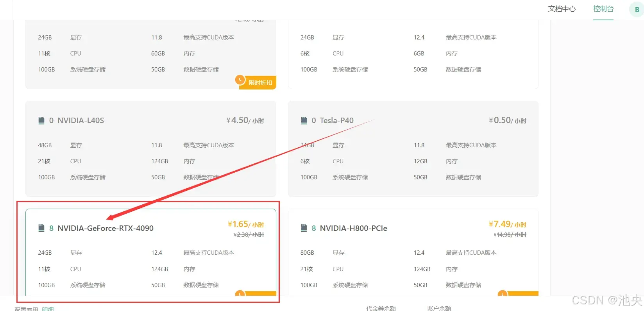This screenshot has height=311, width=644.
Task: Click available count 8 on RTX-4090 card
Action: (51, 228)
